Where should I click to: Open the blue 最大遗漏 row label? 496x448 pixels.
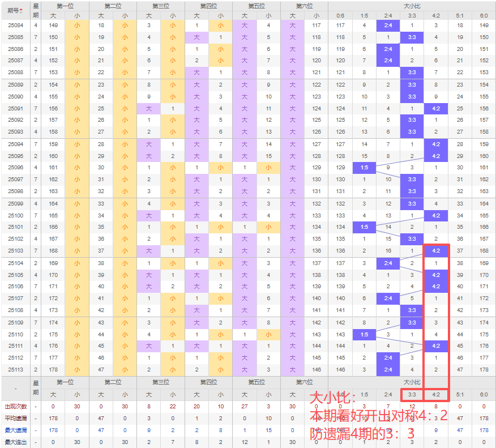coord(16,430)
